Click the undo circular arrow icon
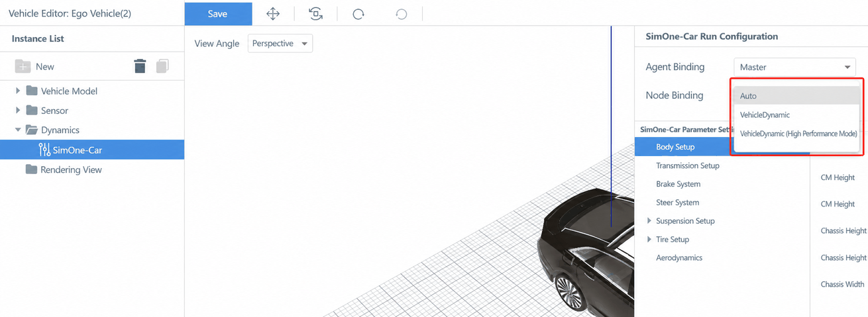The image size is (868, 317). coord(401,14)
